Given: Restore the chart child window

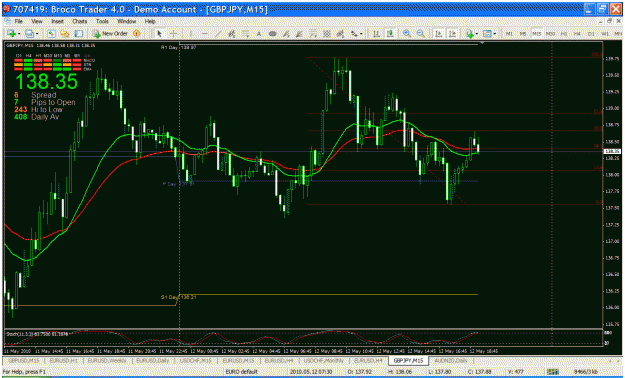Looking at the screenshot, I should pyautogui.click(x=609, y=21).
